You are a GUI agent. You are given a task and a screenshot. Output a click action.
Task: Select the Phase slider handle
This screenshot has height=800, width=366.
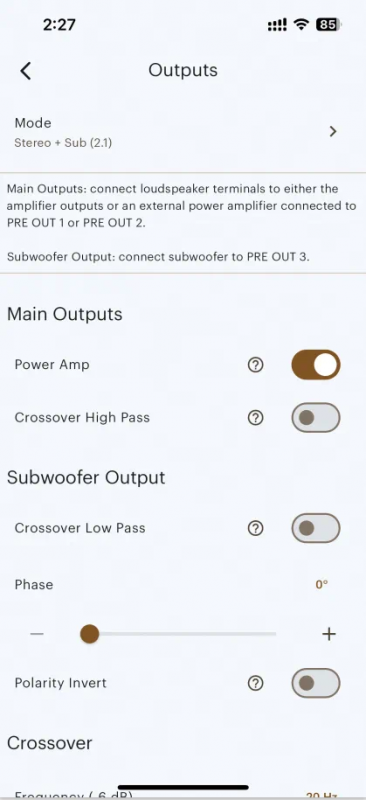89,634
